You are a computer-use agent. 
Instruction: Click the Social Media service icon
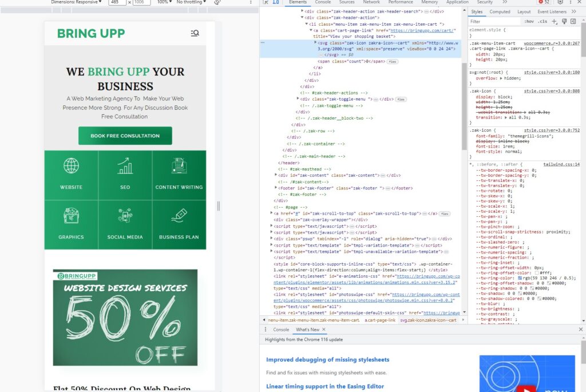(x=125, y=215)
